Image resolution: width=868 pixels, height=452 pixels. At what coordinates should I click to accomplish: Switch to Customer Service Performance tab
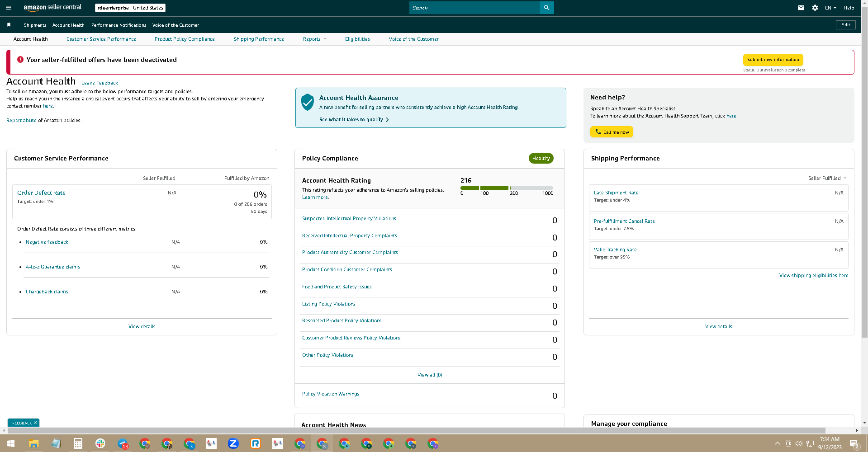[x=101, y=39]
